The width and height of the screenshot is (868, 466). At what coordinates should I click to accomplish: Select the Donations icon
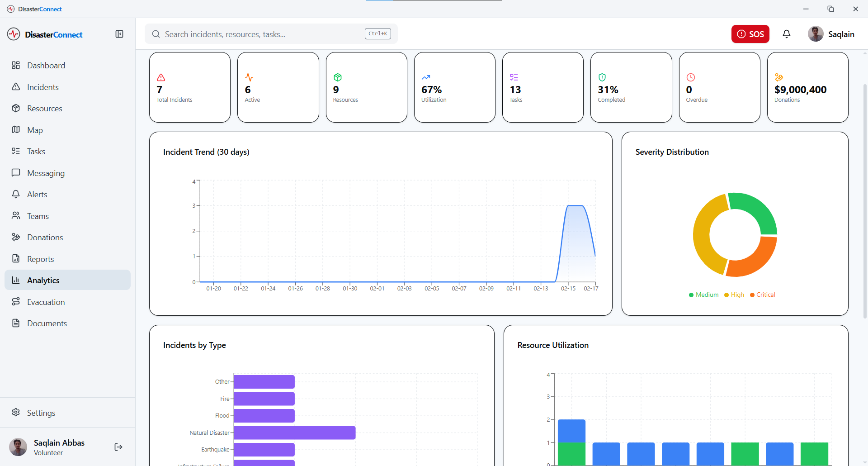click(16, 237)
